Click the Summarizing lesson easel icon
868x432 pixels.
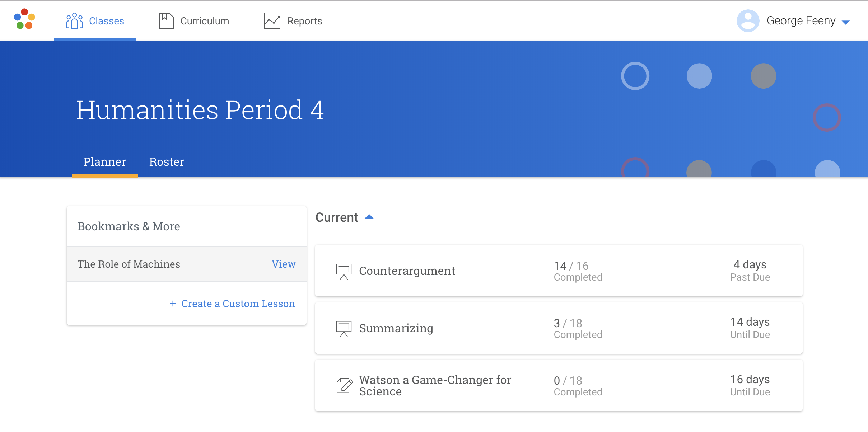point(344,328)
